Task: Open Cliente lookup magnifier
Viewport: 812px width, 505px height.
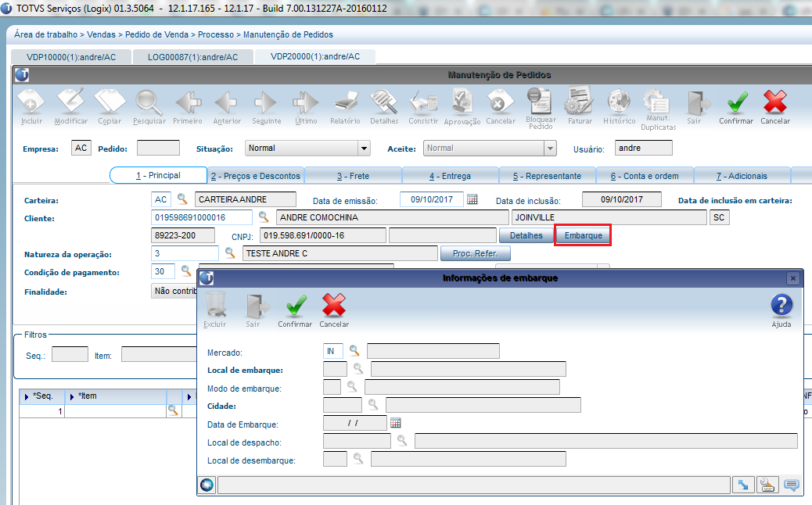Action: click(264, 217)
